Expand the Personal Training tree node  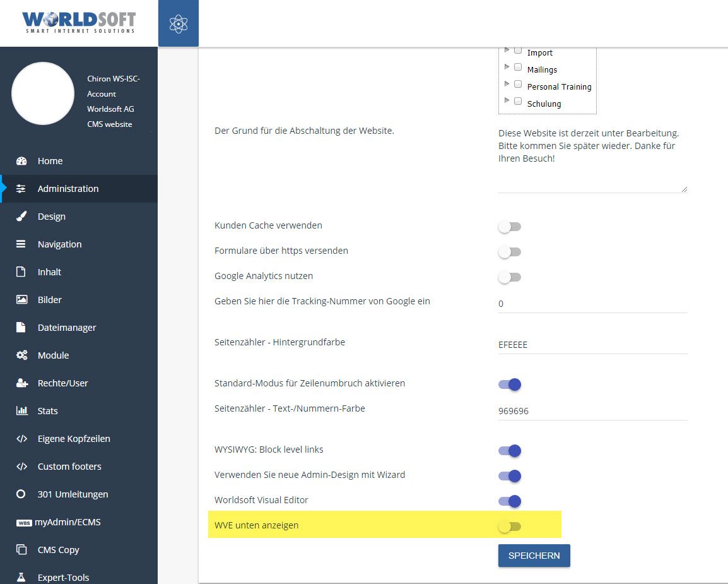(x=507, y=83)
